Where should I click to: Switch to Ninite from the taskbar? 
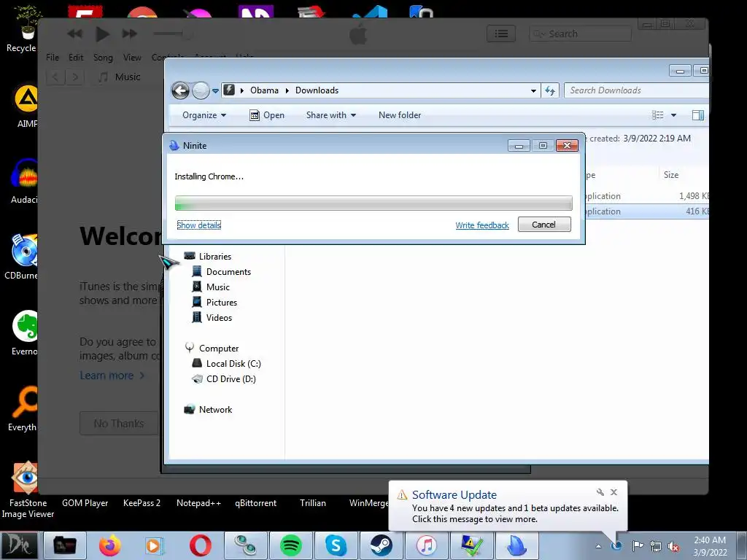click(x=517, y=545)
